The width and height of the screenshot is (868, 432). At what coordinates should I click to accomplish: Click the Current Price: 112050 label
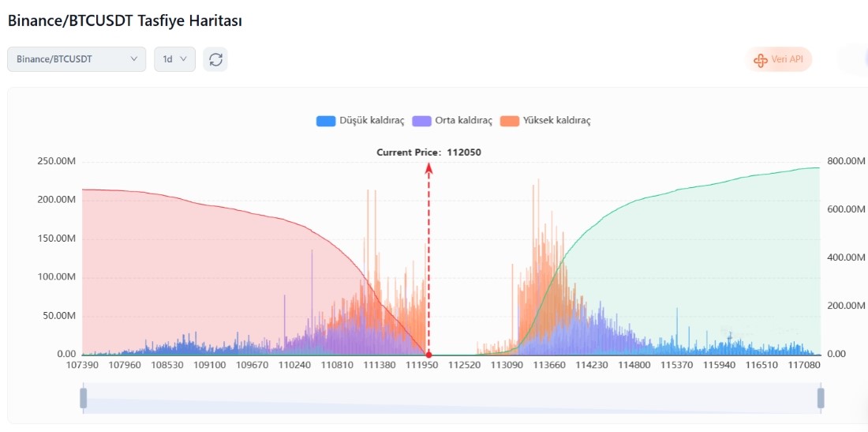(x=428, y=152)
